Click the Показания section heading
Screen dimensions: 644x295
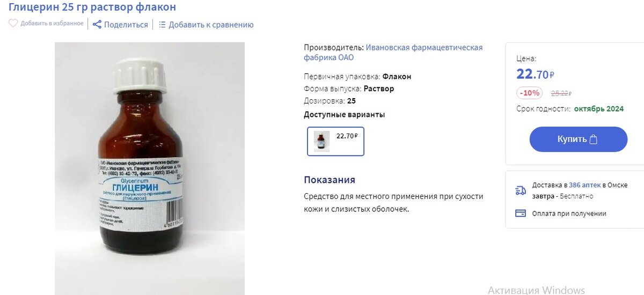tap(330, 180)
